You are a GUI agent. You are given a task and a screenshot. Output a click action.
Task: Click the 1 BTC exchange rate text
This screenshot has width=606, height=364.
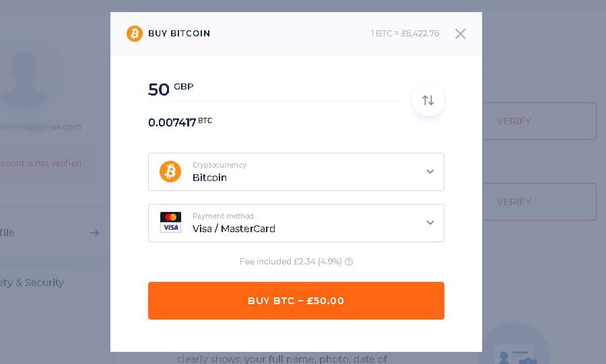(x=405, y=34)
